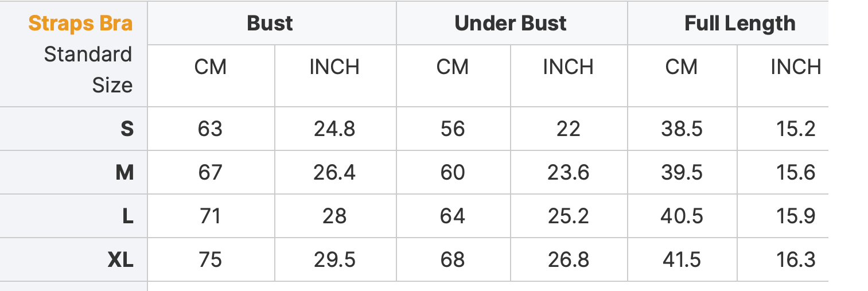Select the XL size row label

(120, 260)
